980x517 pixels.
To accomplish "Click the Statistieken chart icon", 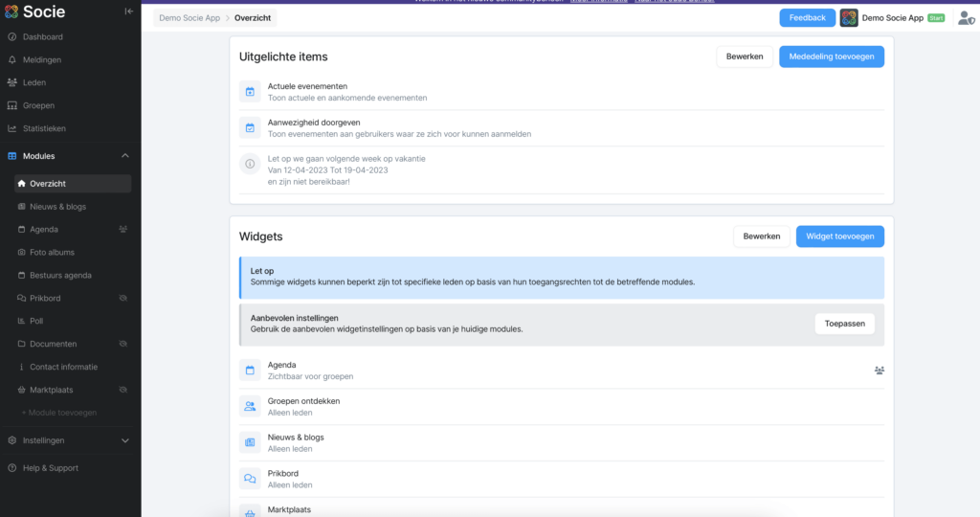I will click(x=11, y=128).
